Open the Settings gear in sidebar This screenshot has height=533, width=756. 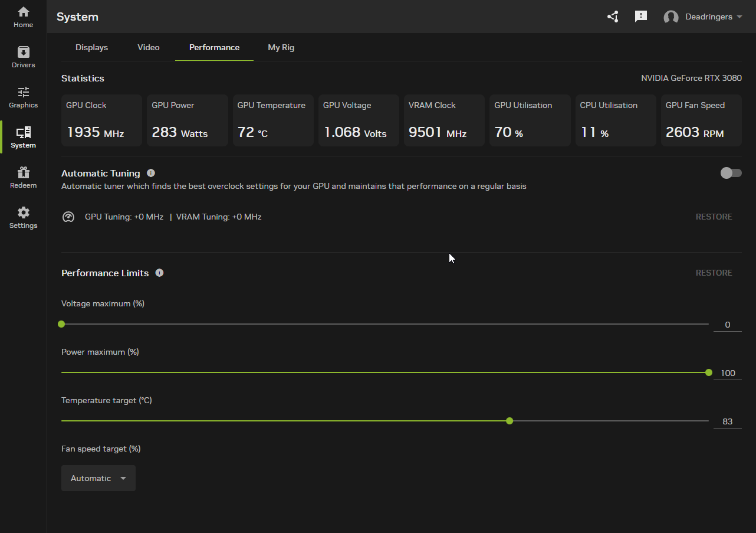(23, 218)
